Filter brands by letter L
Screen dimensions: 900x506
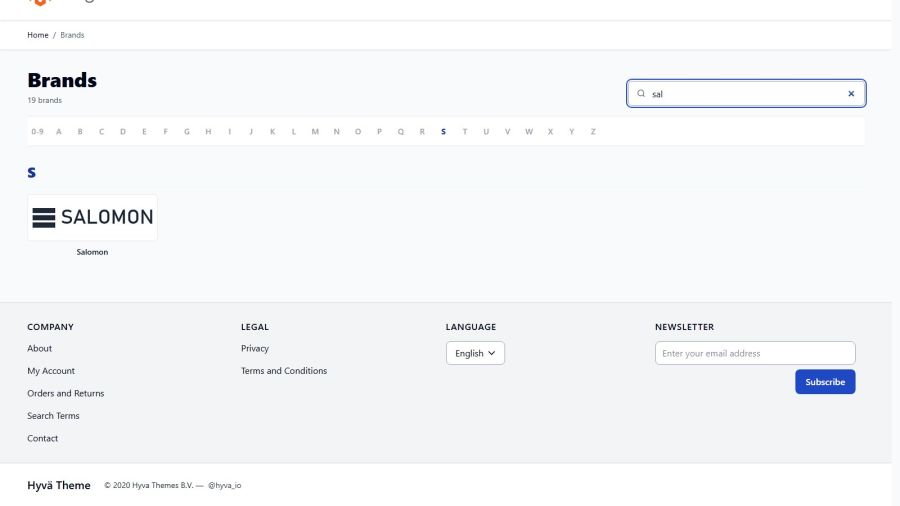(x=294, y=131)
